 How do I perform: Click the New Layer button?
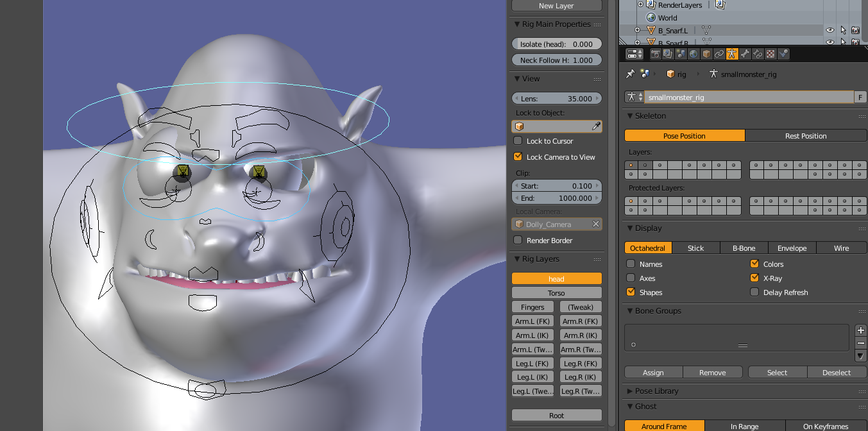(x=557, y=6)
